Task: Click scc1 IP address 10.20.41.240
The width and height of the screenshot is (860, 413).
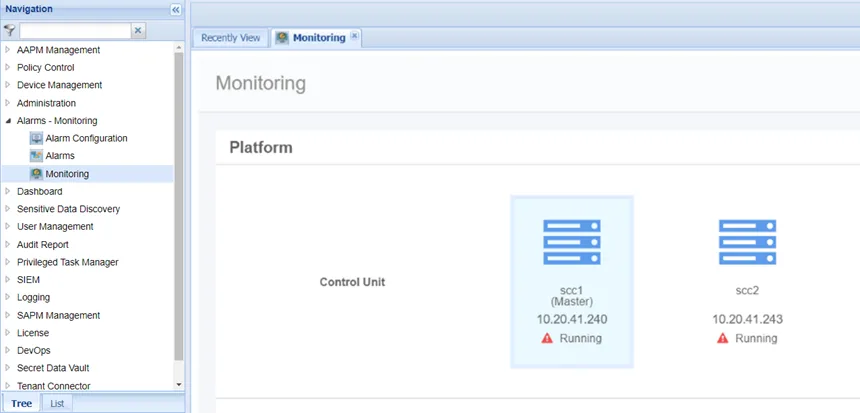Action: tap(572, 319)
